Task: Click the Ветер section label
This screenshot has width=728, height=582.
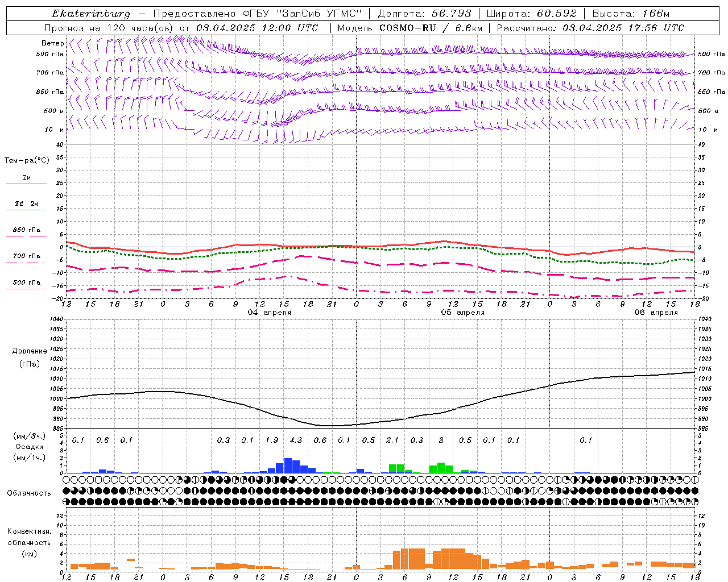Action: (52, 43)
